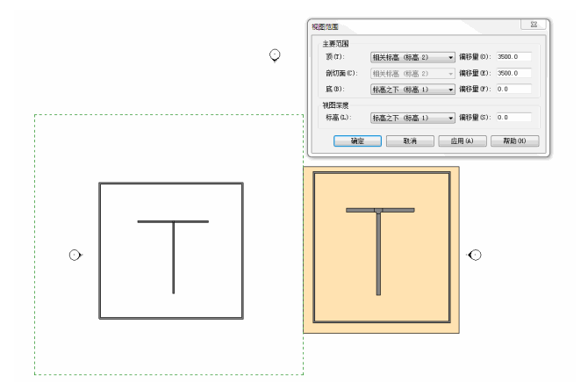Click the 底 offset field showing 0.0
The height and width of the screenshot is (382, 588).
pos(513,88)
